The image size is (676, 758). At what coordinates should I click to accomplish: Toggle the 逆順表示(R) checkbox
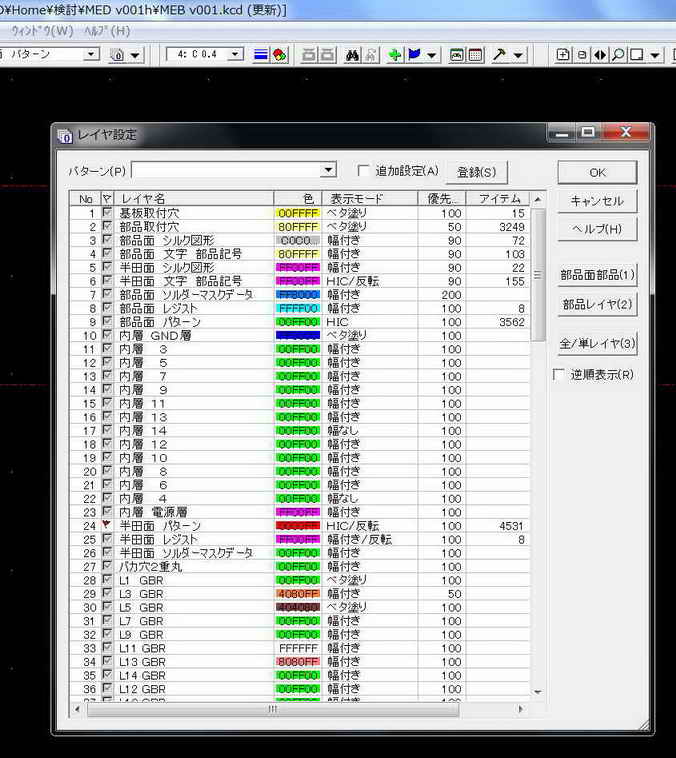[x=559, y=375]
